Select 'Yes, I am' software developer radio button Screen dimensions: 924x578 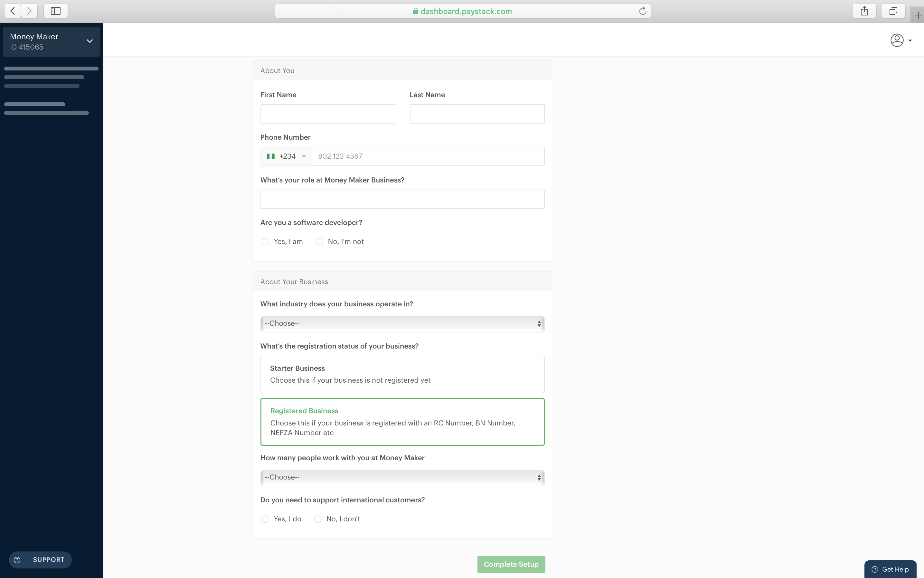pos(265,241)
